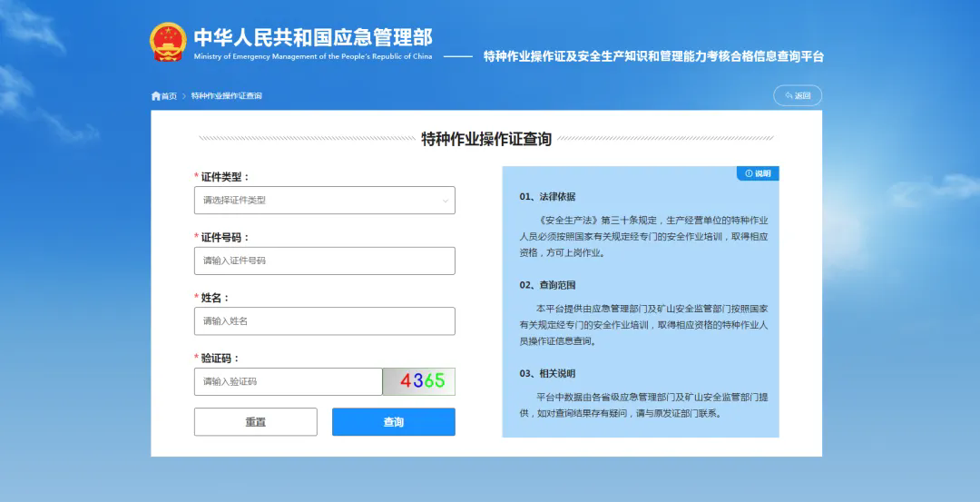Refresh the 4365 captcha image

pos(419,381)
